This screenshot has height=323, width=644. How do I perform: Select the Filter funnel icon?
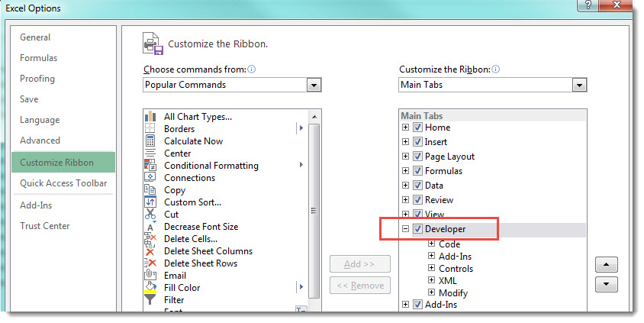click(x=150, y=299)
